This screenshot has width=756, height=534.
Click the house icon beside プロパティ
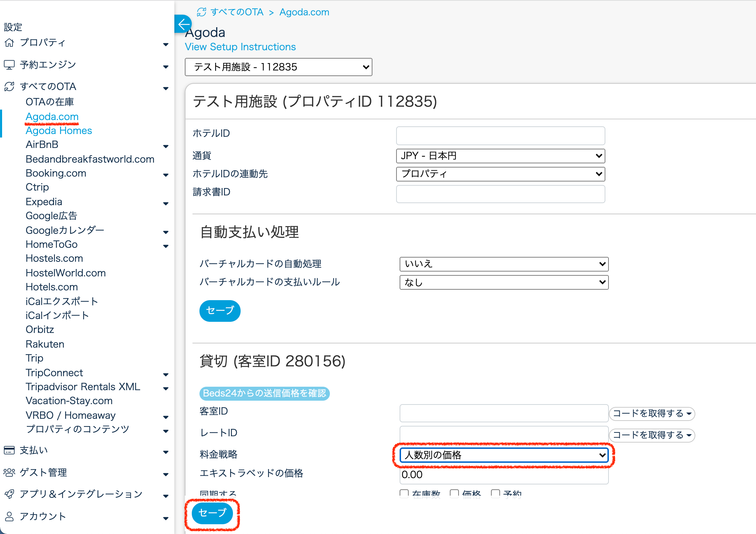click(9, 43)
